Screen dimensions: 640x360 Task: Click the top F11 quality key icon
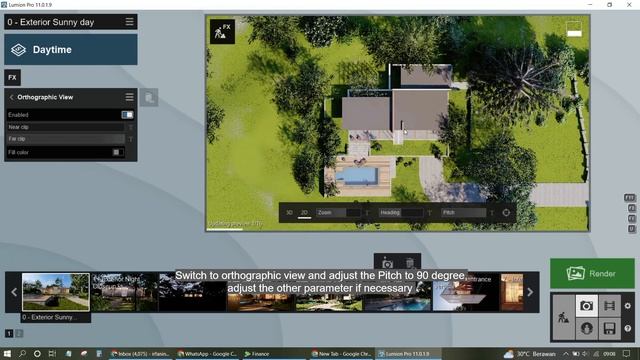(629, 198)
